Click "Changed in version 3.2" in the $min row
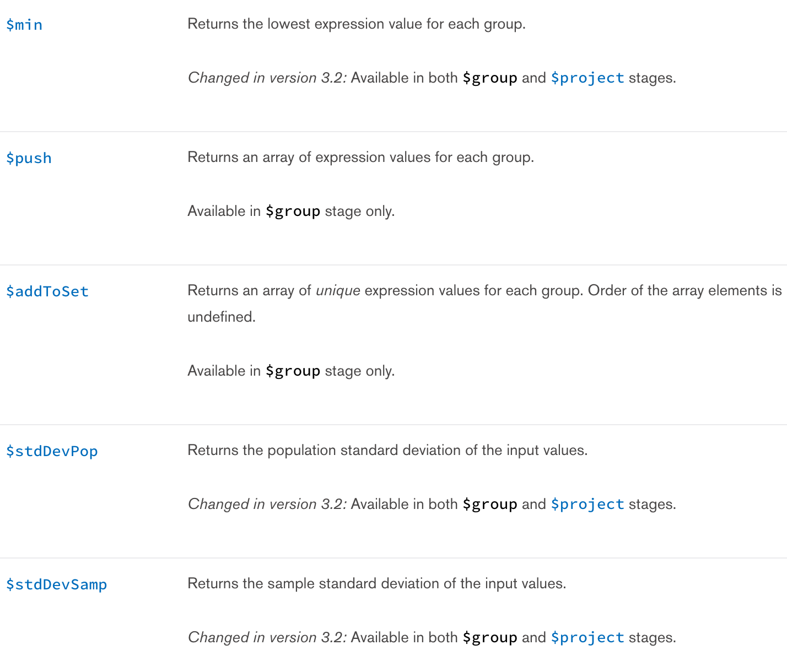This screenshot has width=787, height=672. pyautogui.click(x=267, y=78)
